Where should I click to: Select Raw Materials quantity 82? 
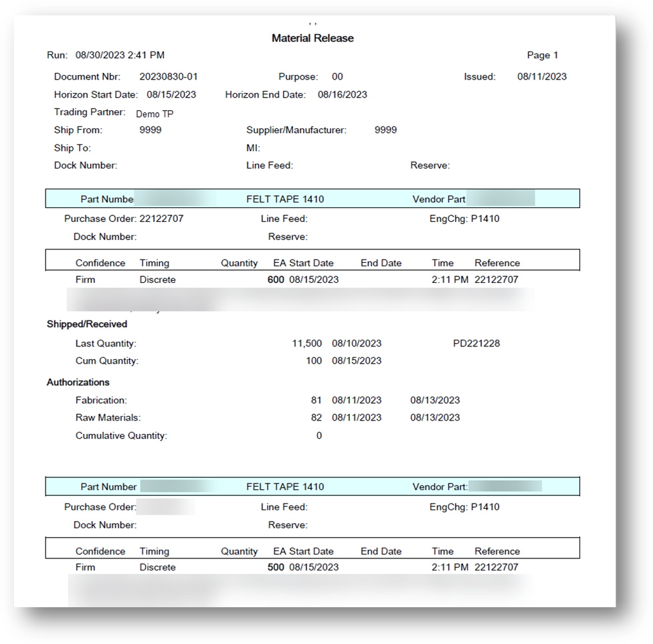click(316, 417)
